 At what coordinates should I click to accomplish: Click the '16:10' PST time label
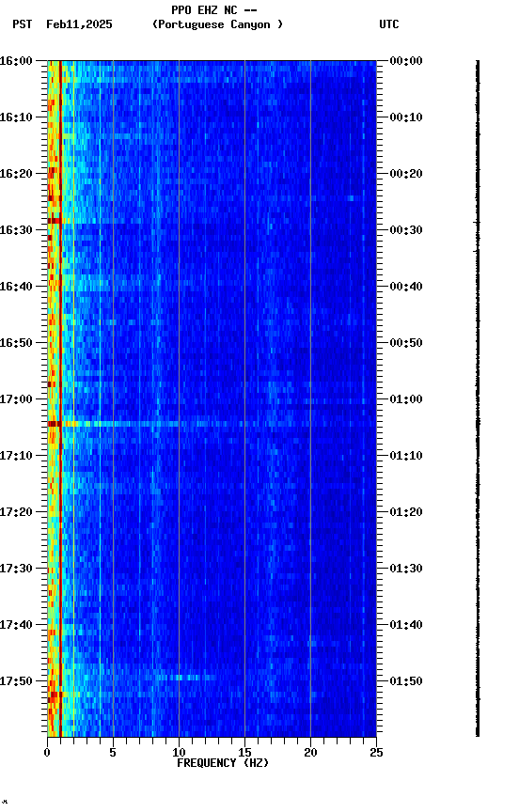tap(16, 117)
